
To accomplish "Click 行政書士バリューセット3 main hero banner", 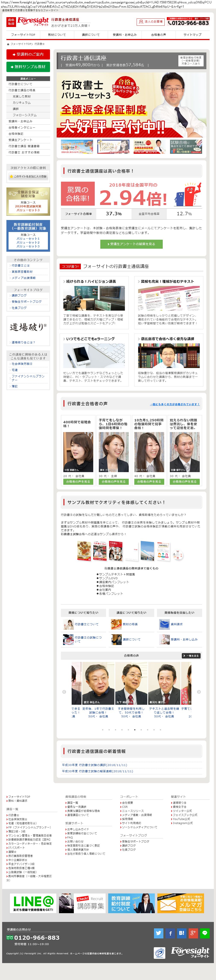I will point(131,105).
